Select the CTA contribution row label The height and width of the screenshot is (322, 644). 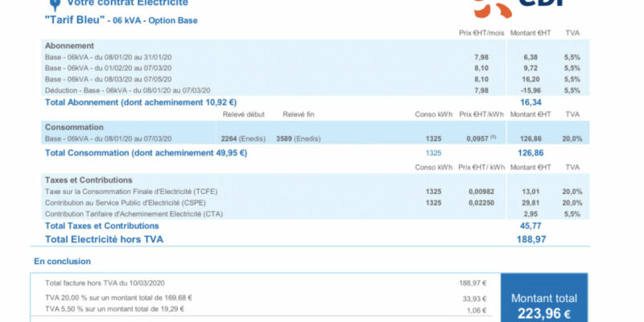134,214
